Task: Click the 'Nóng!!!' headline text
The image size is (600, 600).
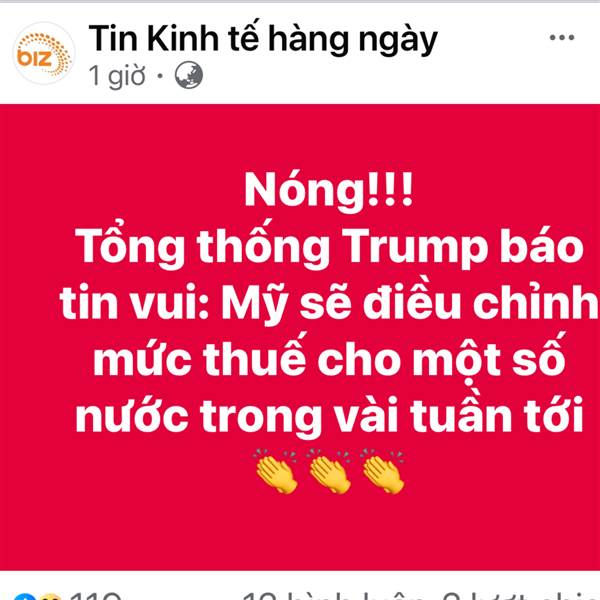Action: tap(329, 191)
